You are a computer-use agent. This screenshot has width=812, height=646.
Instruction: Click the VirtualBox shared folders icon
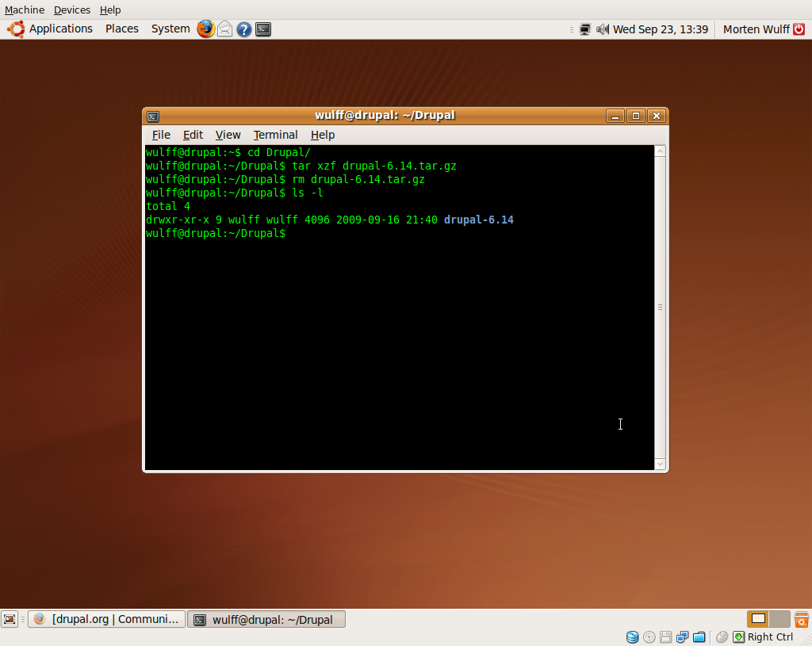(x=699, y=637)
